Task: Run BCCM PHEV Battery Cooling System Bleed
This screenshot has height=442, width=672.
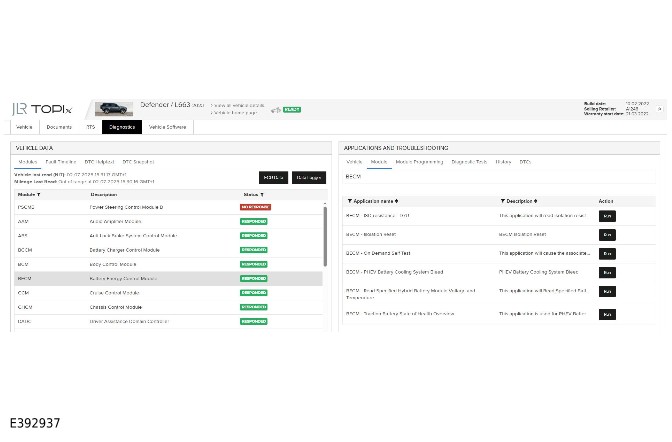Action: point(607,273)
